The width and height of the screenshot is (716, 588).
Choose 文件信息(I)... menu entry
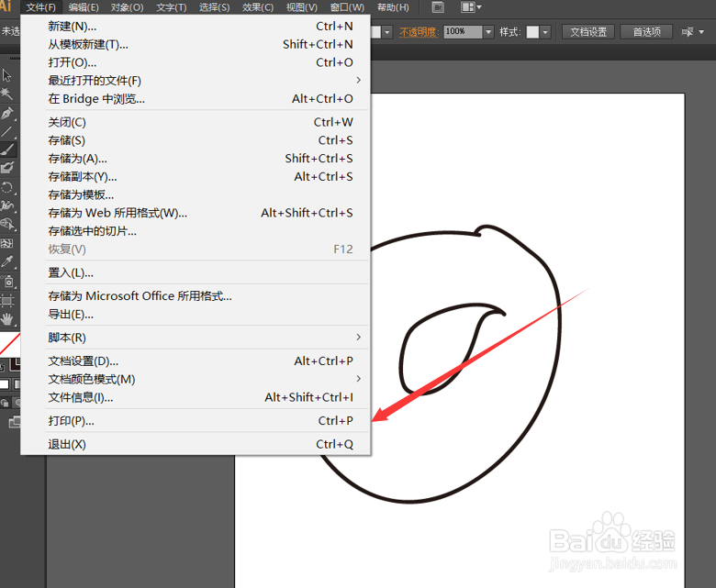click(196, 397)
